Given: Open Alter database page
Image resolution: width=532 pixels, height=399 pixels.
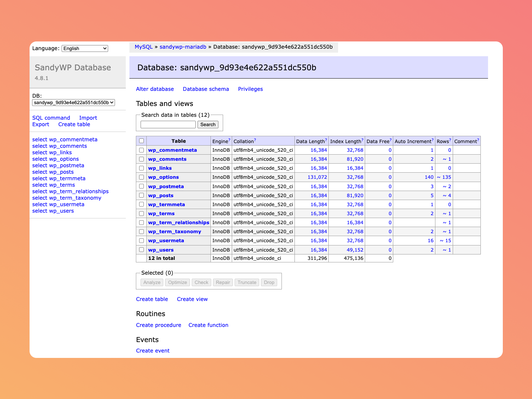Looking at the screenshot, I should tap(155, 89).
